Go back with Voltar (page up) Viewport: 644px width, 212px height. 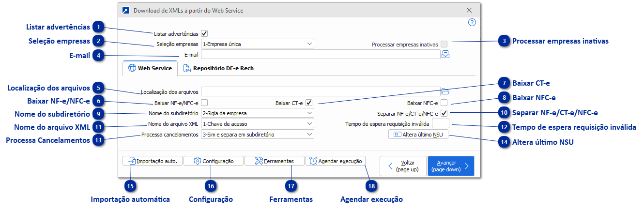pyautogui.click(x=403, y=166)
